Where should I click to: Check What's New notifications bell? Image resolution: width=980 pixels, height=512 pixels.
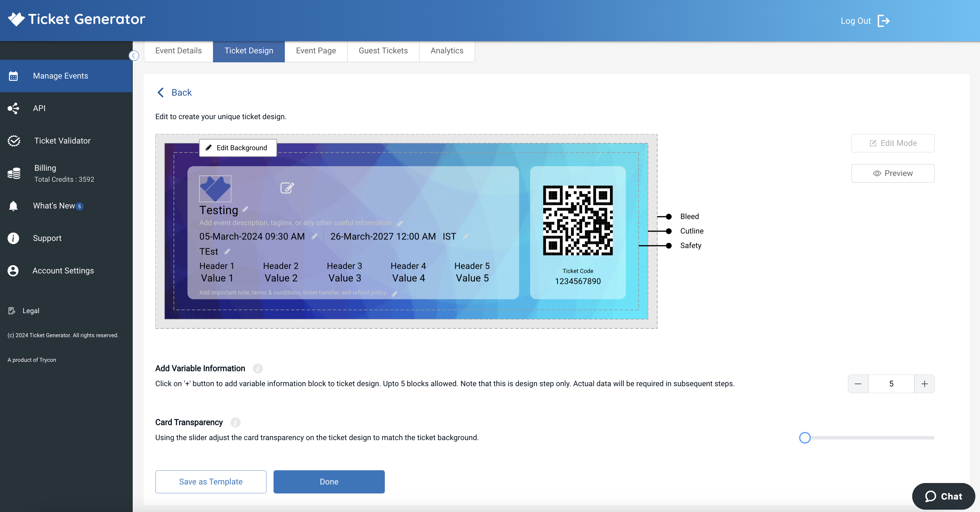(13, 206)
